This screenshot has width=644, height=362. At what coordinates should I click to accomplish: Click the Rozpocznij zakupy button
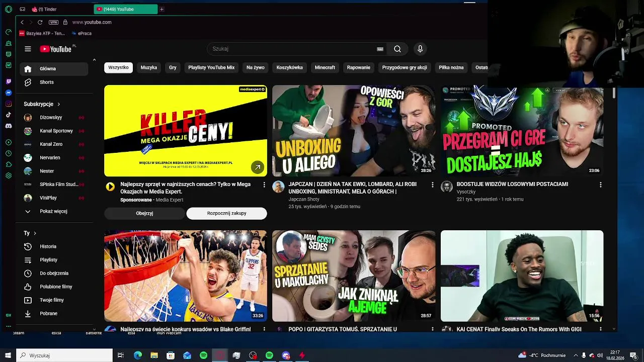(226, 213)
